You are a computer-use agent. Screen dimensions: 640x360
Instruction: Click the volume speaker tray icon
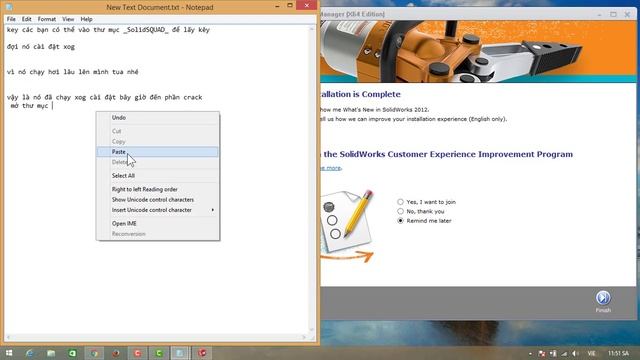click(x=575, y=353)
